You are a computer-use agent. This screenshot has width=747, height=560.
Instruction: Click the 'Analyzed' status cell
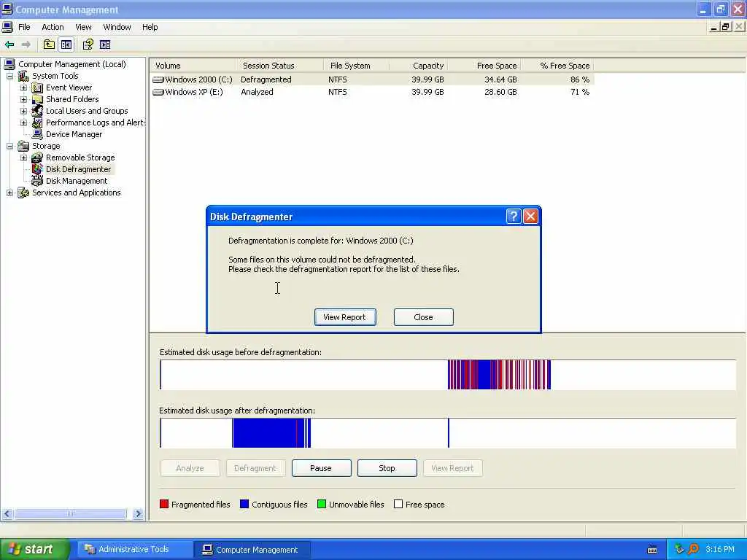click(x=258, y=93)
